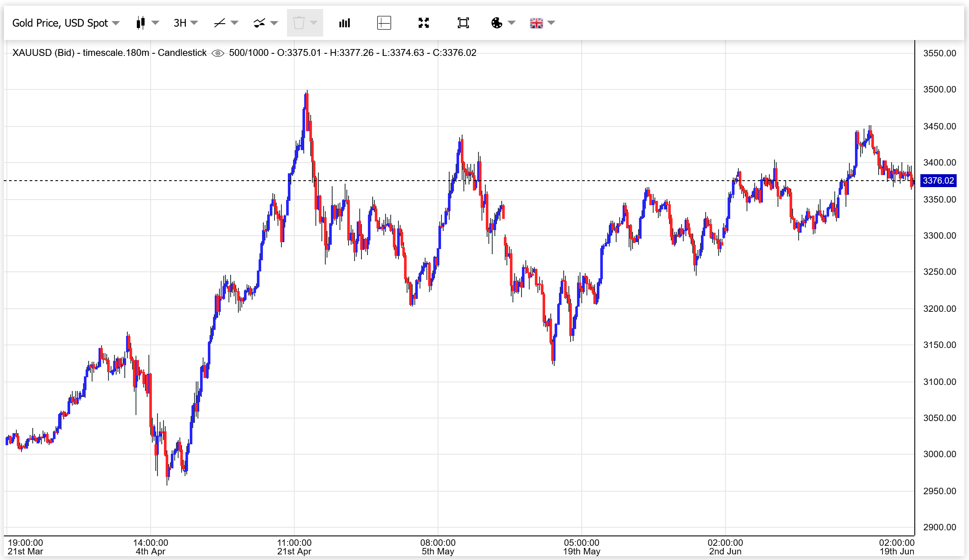Open the color theme dropdown arrow
The image size is (969, 560).
pyautogui.click(x=512, y=23)
